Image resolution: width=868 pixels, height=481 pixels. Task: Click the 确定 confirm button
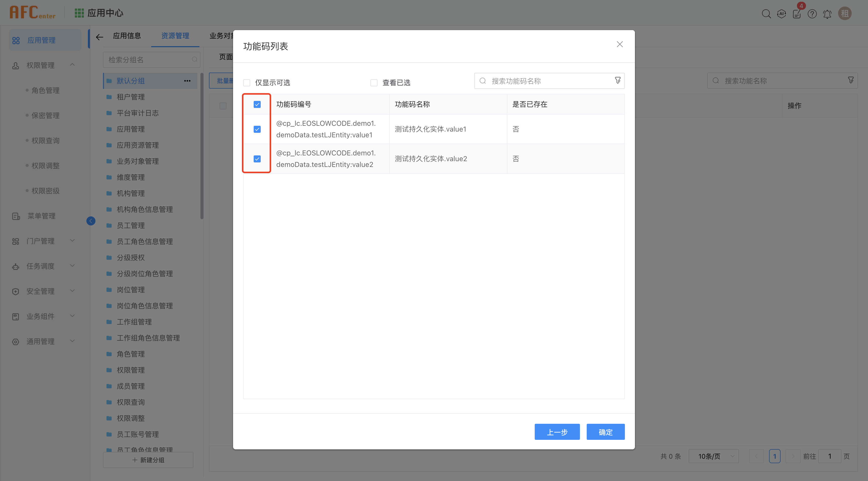pos(605,432)
